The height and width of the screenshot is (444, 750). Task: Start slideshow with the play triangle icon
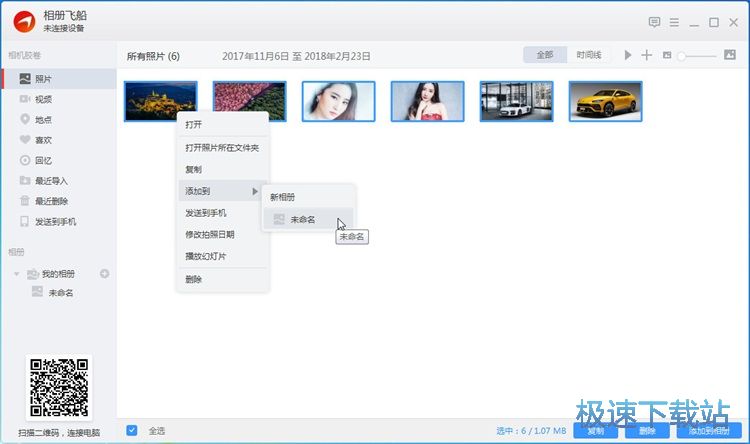(x=628, y=55)
